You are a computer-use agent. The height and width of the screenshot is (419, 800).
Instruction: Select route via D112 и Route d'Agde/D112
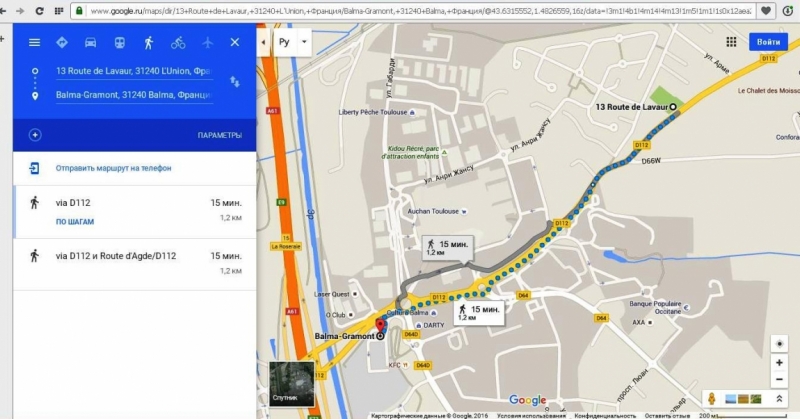(x=135, y=264)
